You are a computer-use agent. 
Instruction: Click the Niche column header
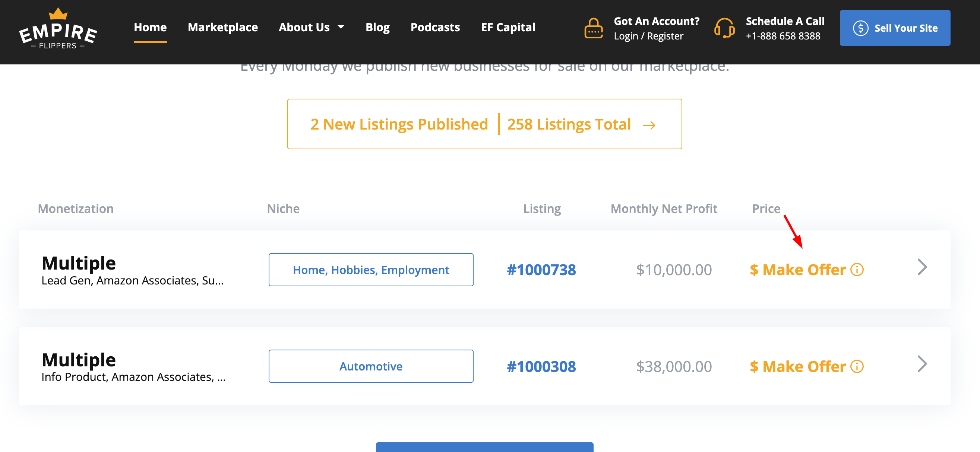pyautogui.click(x=283, y=209)
